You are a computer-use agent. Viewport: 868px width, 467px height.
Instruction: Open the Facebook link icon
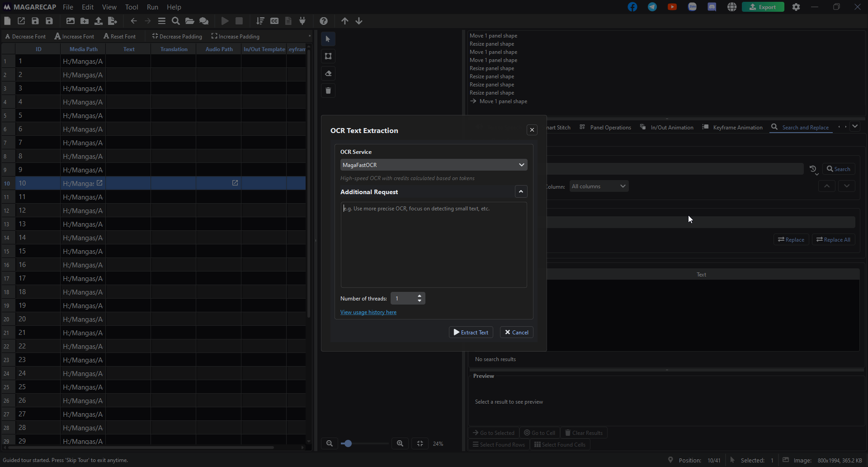(632, 7)
